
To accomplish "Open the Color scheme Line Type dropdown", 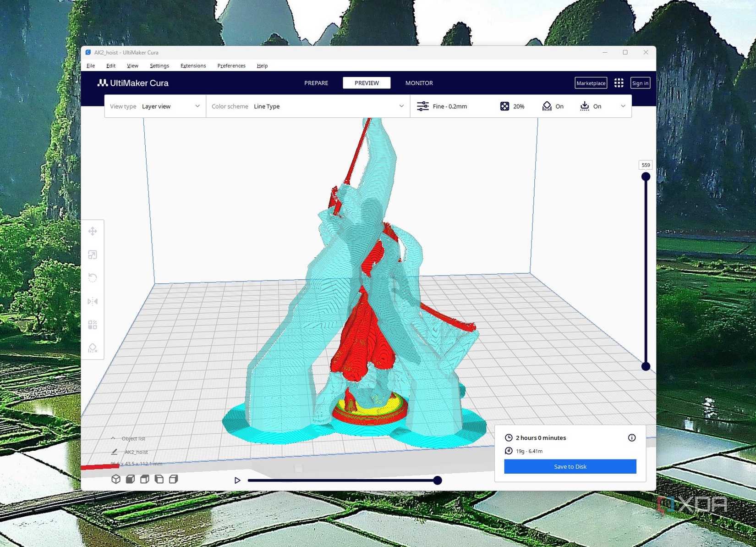I will pyautogui.click(x=328, y=106).
